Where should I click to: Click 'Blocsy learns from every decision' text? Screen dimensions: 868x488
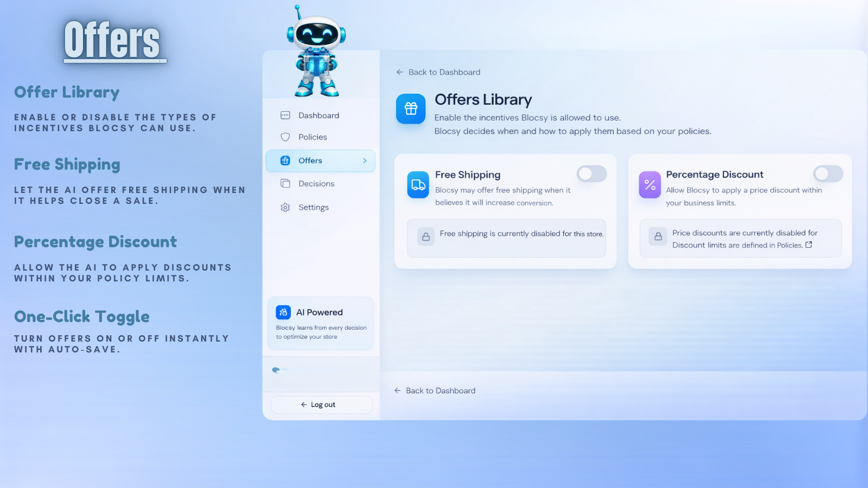pos(321,332)
